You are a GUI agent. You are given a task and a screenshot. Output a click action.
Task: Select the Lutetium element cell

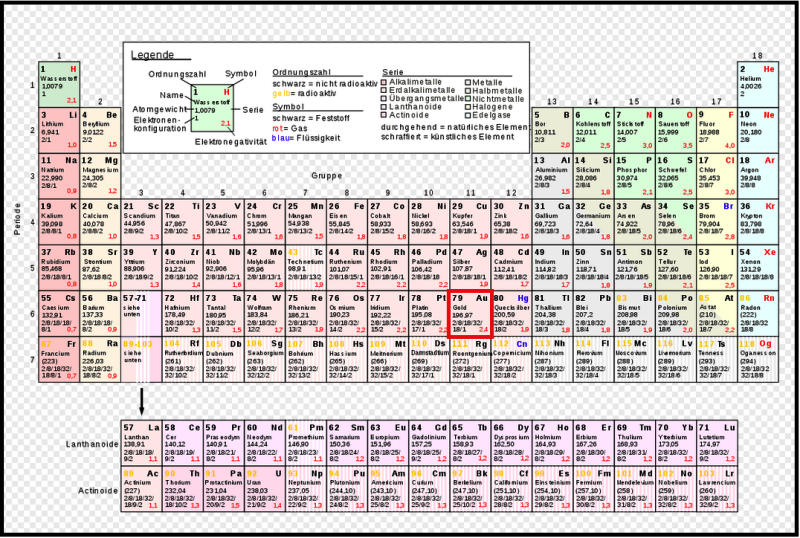(716, 443)
